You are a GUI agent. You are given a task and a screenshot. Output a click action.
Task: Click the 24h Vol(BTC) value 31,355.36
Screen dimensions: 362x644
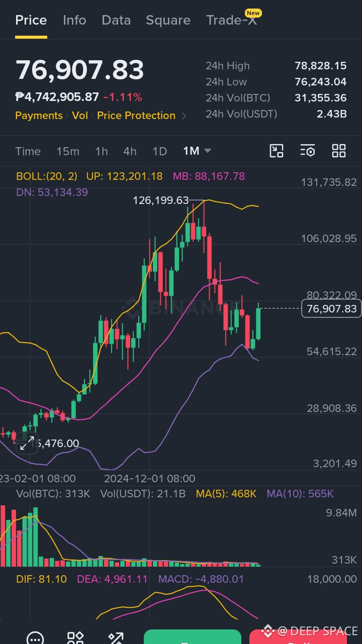pyautogui.click(x=320, y=98)
